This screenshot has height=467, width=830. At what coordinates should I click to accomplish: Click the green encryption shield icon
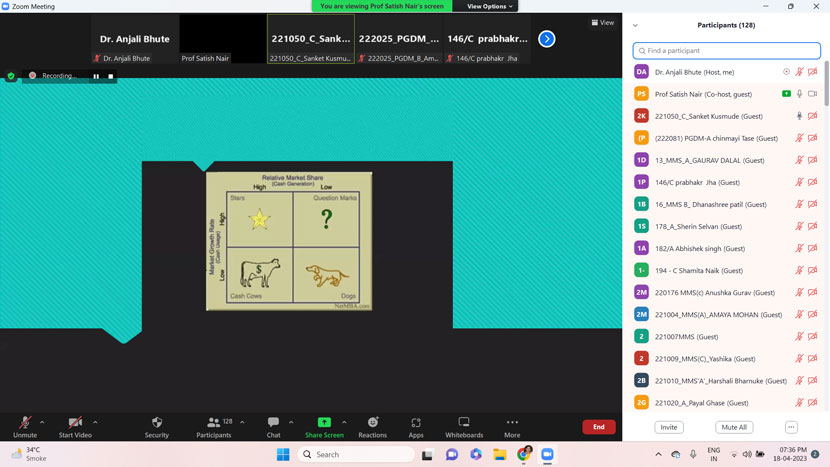click(x=11, y=76)
